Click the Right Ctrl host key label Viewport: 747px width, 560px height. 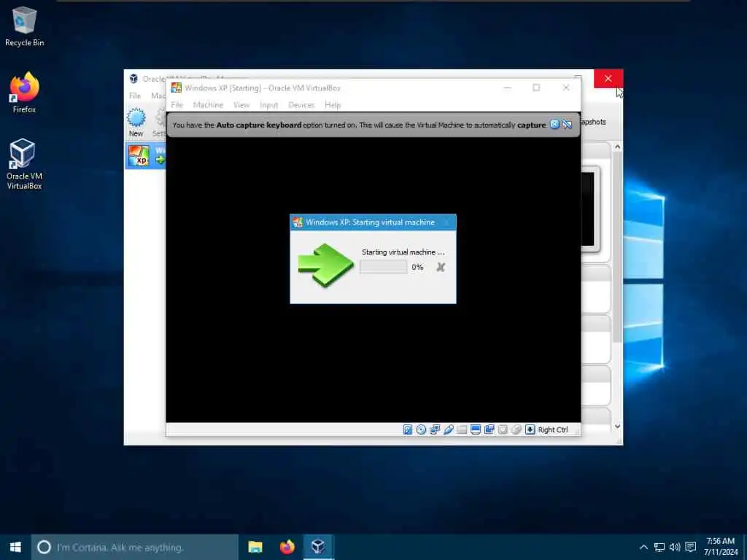[553, 429]
